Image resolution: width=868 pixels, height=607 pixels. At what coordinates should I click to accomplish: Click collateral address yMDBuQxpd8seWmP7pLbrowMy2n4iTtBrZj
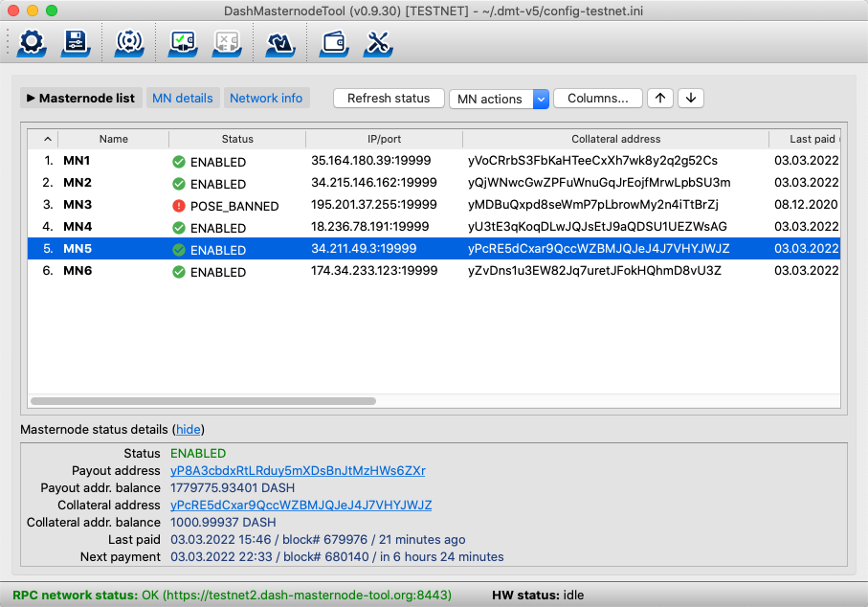593,205
